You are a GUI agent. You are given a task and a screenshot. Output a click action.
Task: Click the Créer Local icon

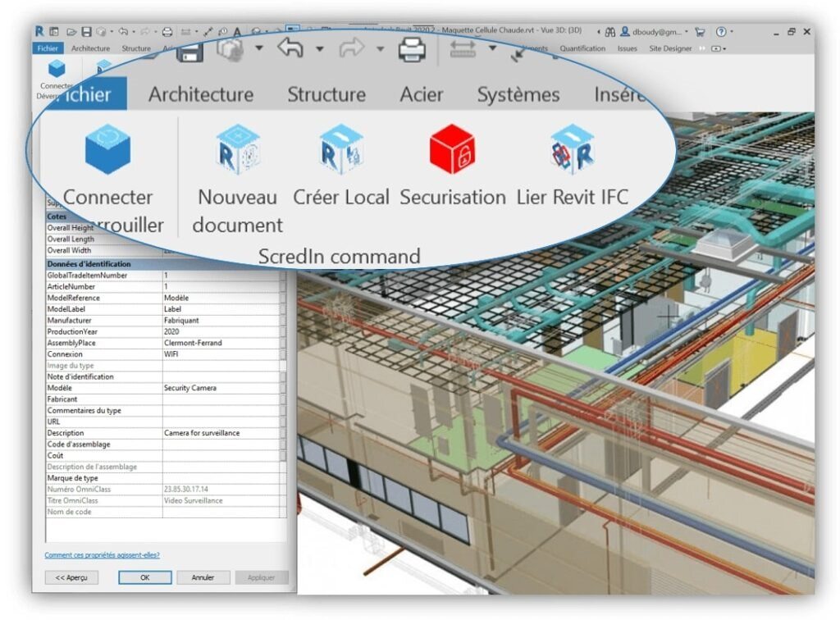click(341, 149)
